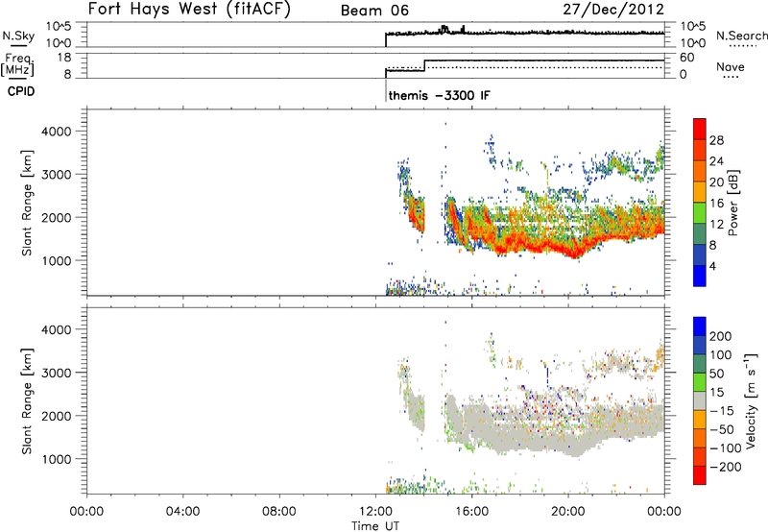Select '1000' on the velocity panel range axis
This screenshot has height=532, width=768.
pyautogui.click(x=57, y=459)
